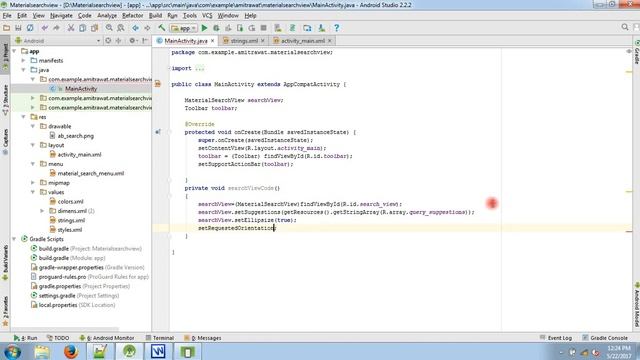Open the Refactor menu
This screenshot has width=640, height=360.
pos(133,16)
